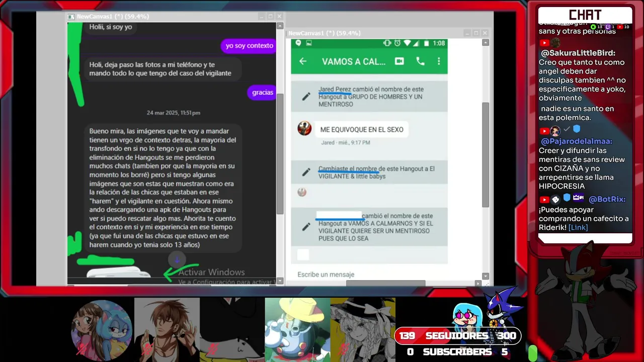Click the long 'Bueno mira, las imágenes' message
644x362 pixels.
pyautogui.click(x=163, y=188)
